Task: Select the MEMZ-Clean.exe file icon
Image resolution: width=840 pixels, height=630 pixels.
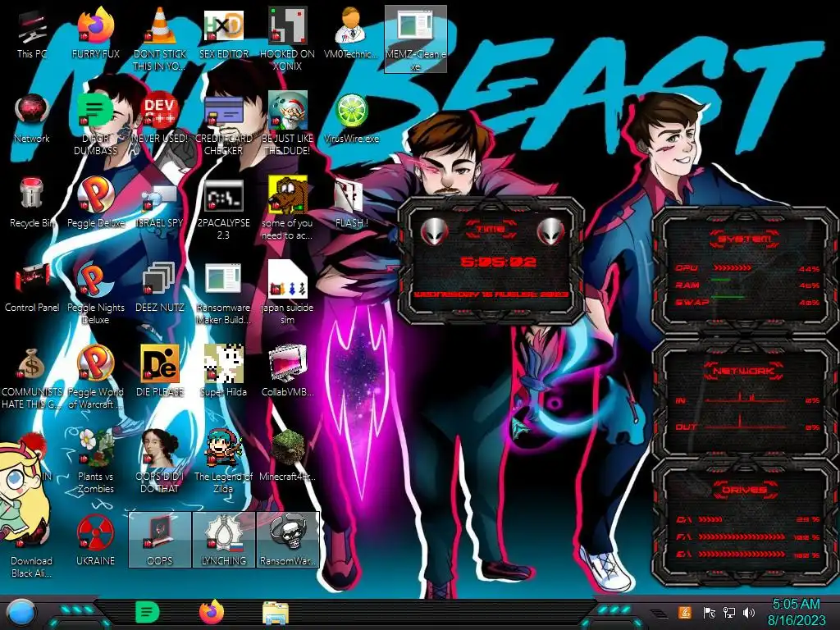Action: (416, 39)
